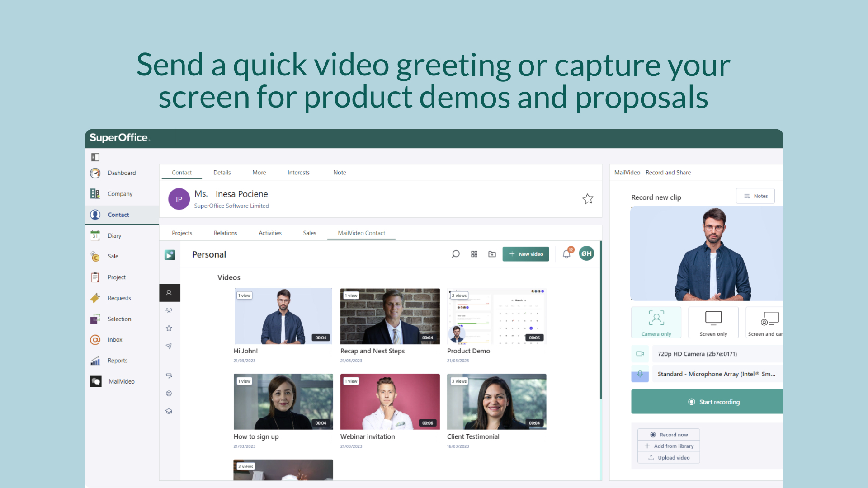This screenshot has height=488, width=868.
Task: Open How to sign up video thumbnail
Action: pyautogui.click(x=283, y=402)
